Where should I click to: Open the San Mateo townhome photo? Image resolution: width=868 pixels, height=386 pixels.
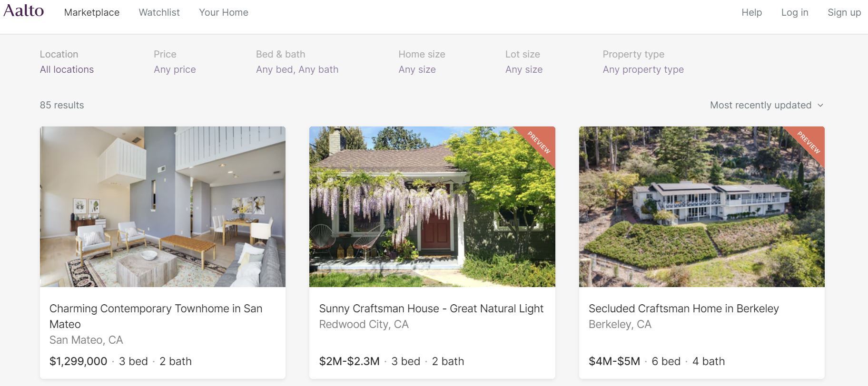pos(163,207)
